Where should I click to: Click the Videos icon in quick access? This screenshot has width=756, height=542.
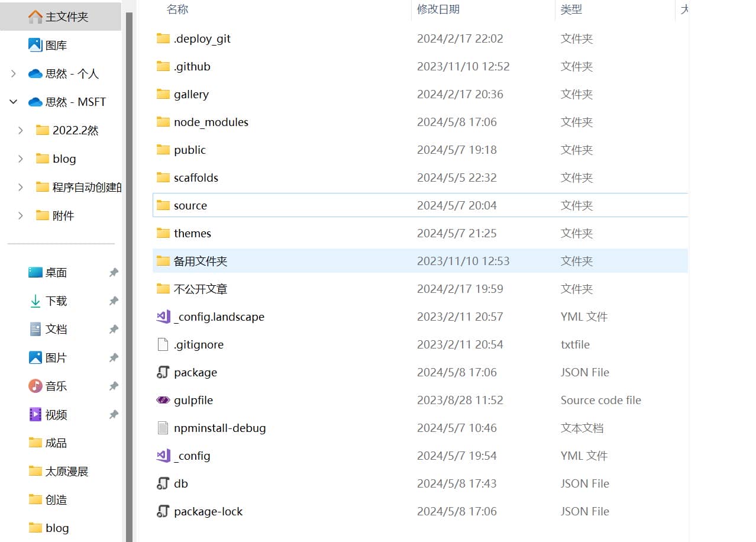35,414
